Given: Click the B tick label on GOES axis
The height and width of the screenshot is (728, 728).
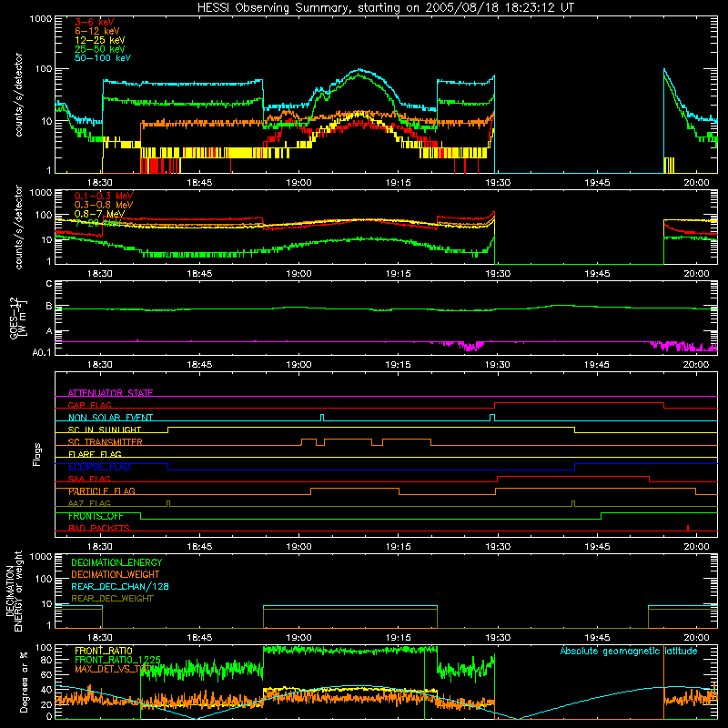Looking at the screenshot, I should pyautogui.click(x=49, y=306).
